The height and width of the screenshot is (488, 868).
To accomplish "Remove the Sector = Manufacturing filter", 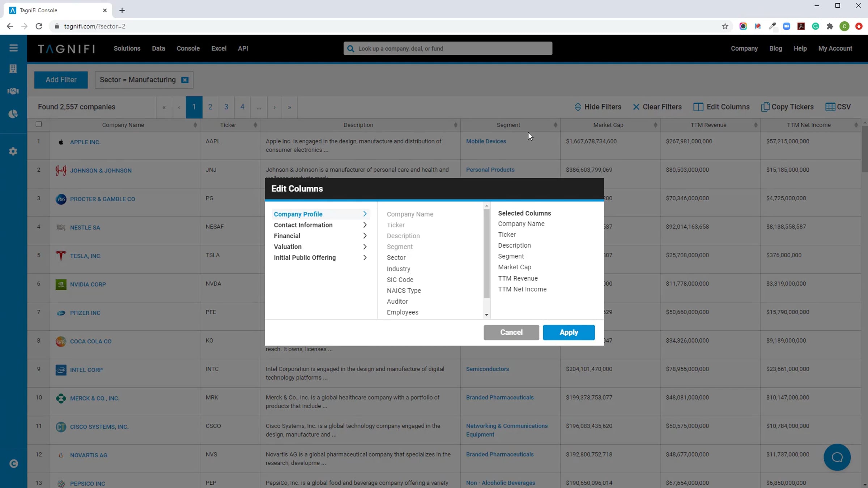I will coord(185,80).
